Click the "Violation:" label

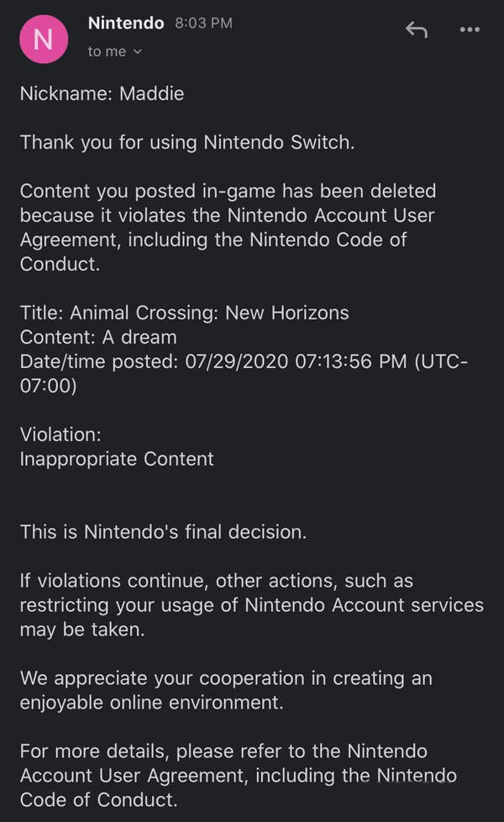[60, 435]
